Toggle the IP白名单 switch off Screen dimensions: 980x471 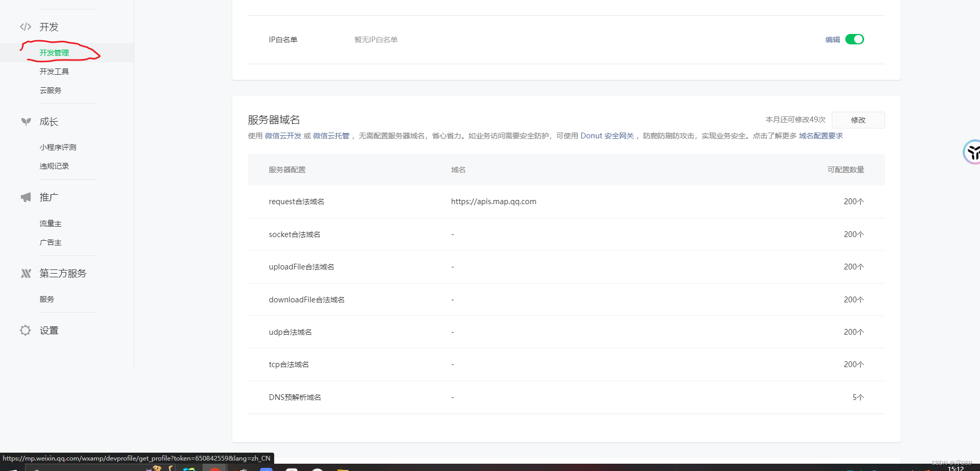click(x=855, y=39)
